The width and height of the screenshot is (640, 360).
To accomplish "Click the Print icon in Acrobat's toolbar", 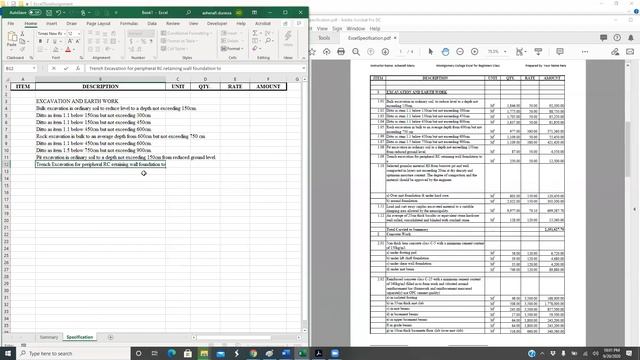I will point(341,51).
